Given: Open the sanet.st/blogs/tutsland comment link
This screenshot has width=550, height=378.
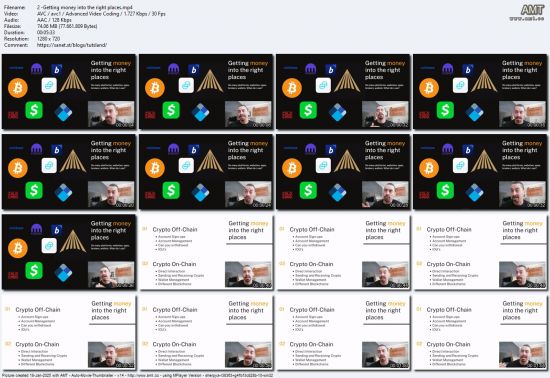Looking at the screenshot, I should pyautogui.click(x=72, y=45).
